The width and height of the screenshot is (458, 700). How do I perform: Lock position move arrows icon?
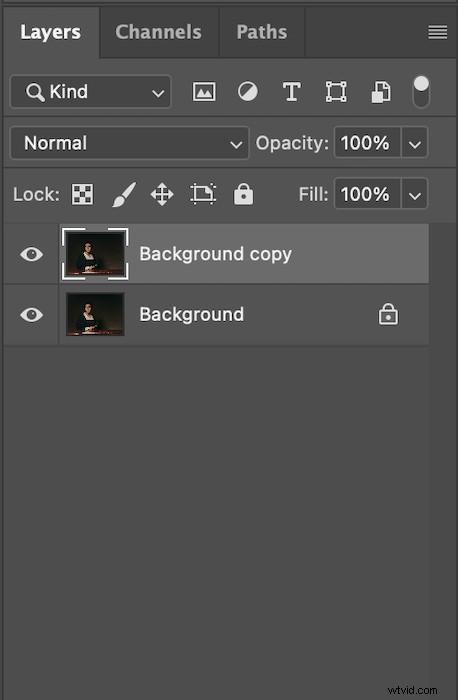click(162, 195)
